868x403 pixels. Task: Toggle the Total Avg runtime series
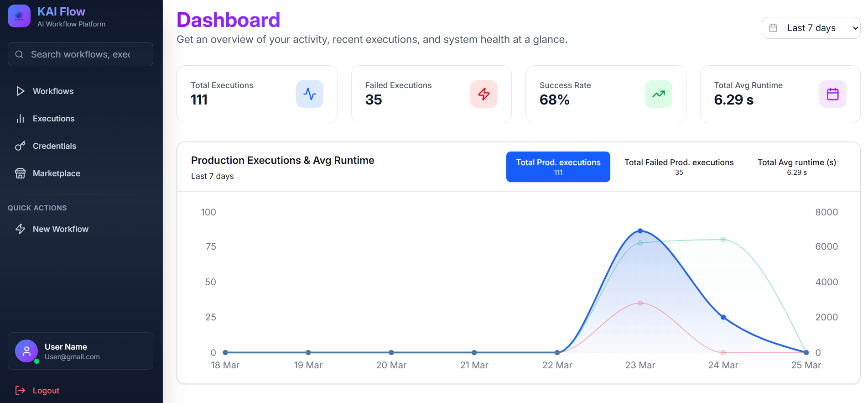(796, 167)
